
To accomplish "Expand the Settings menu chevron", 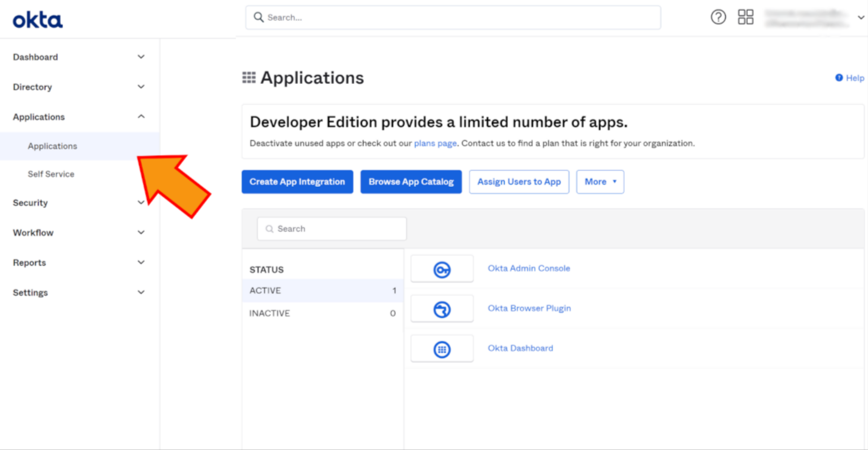I will pos(141,293).
